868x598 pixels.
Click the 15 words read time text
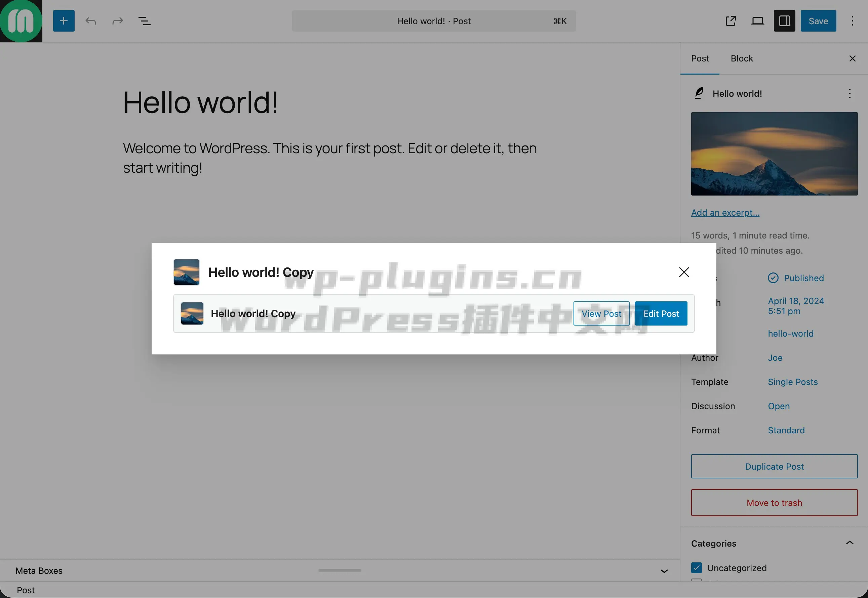750,235
